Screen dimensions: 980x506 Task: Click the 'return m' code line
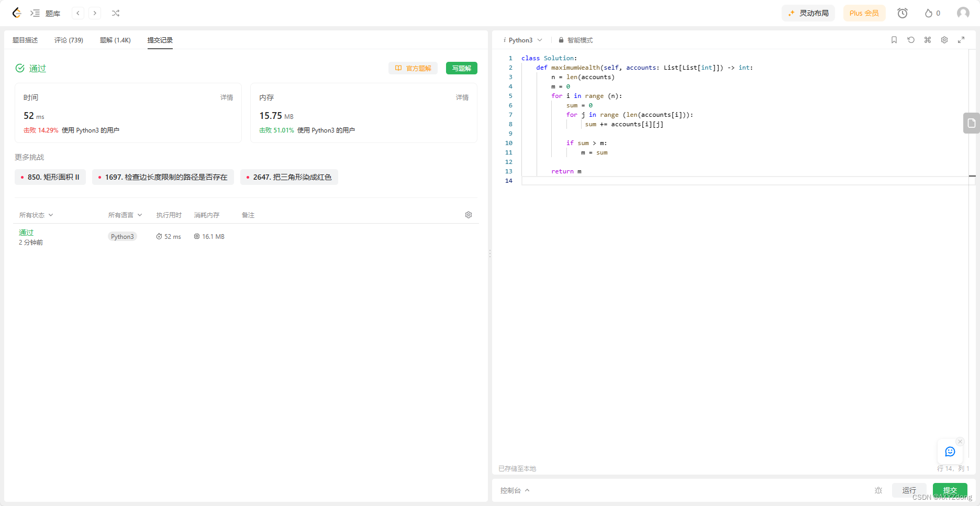point(566,171)
